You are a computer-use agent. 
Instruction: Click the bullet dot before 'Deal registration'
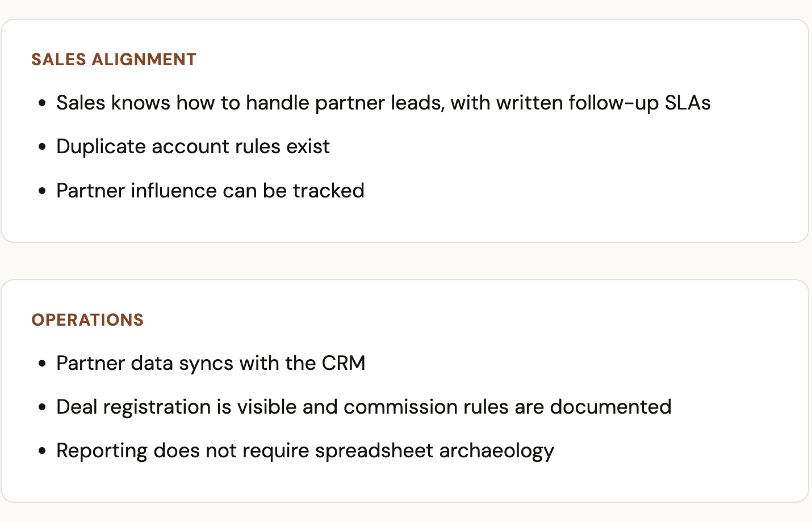click(42, 407)
